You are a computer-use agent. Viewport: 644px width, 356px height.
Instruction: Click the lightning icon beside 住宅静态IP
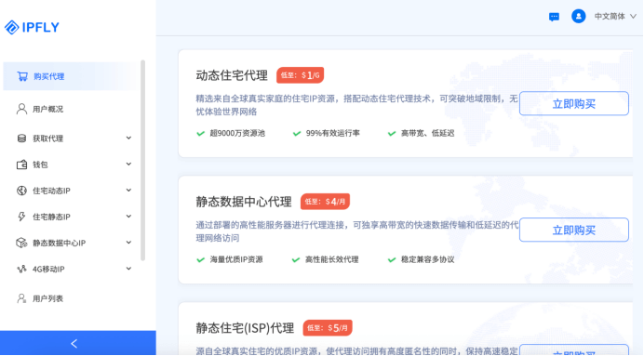coord(21,217)
